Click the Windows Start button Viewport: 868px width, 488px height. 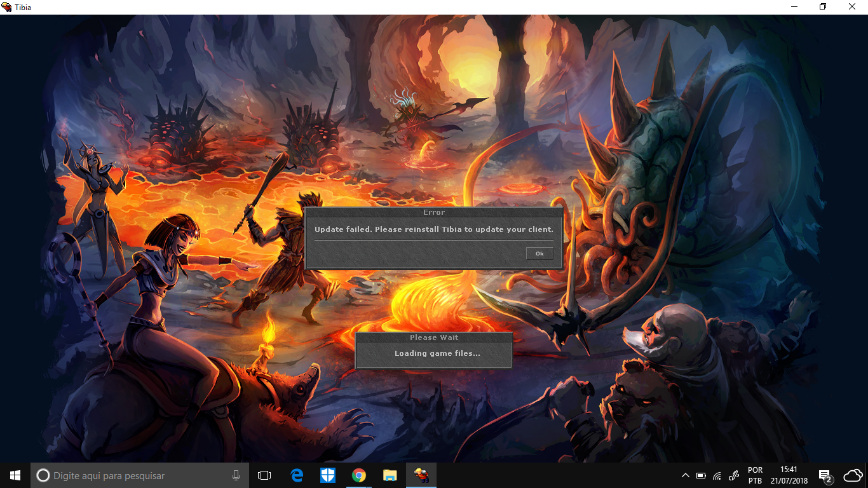(15, 475)
